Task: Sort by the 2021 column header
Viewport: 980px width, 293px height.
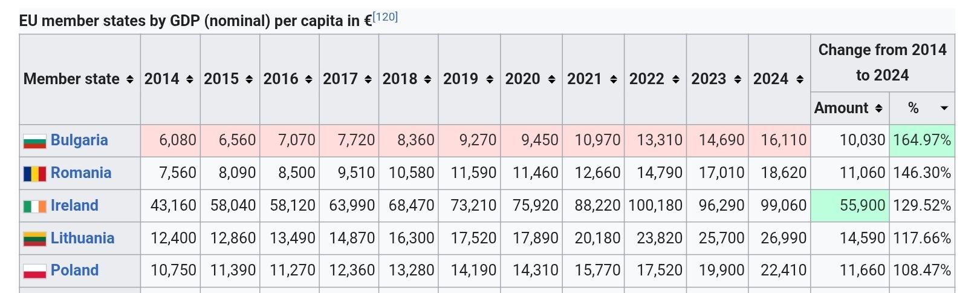Action: (585, 79)
